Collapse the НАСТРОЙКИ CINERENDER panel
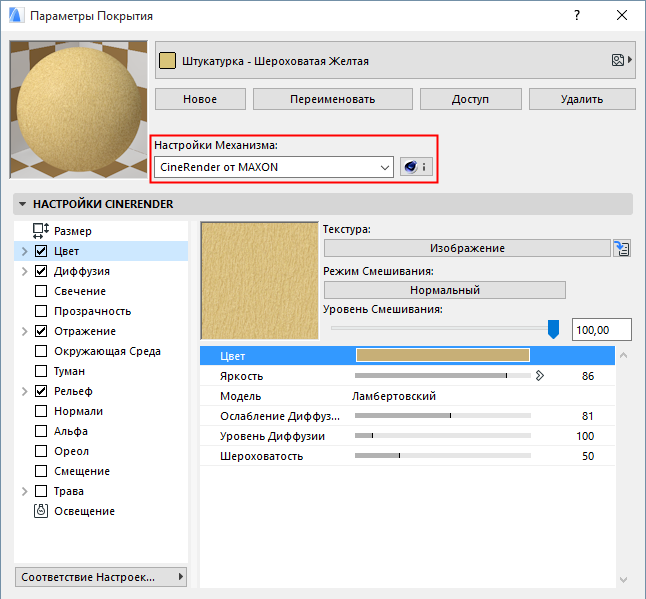Screen dimensions: 646x599 coord(23,204)
